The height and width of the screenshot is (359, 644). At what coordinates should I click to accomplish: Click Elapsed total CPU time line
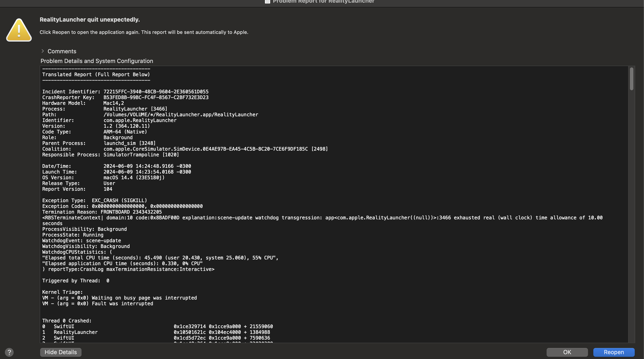coord(160,258)
